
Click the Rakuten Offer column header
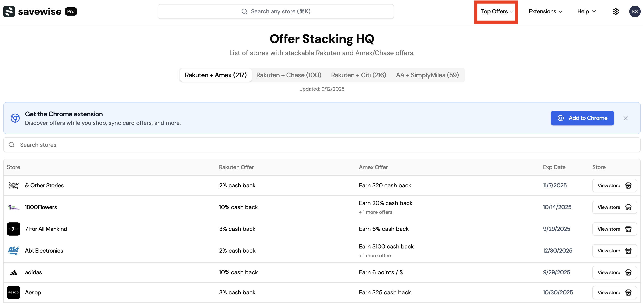tap(236, 167)
